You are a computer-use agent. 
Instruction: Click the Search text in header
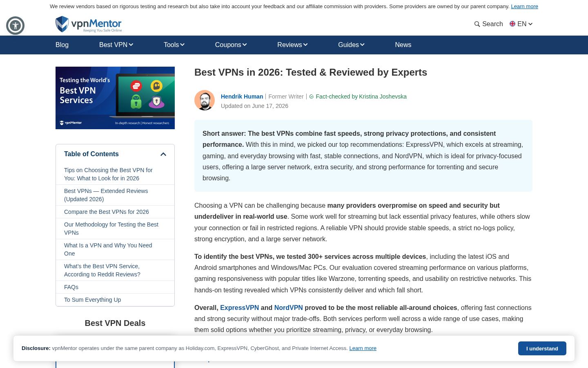[492, 24]
